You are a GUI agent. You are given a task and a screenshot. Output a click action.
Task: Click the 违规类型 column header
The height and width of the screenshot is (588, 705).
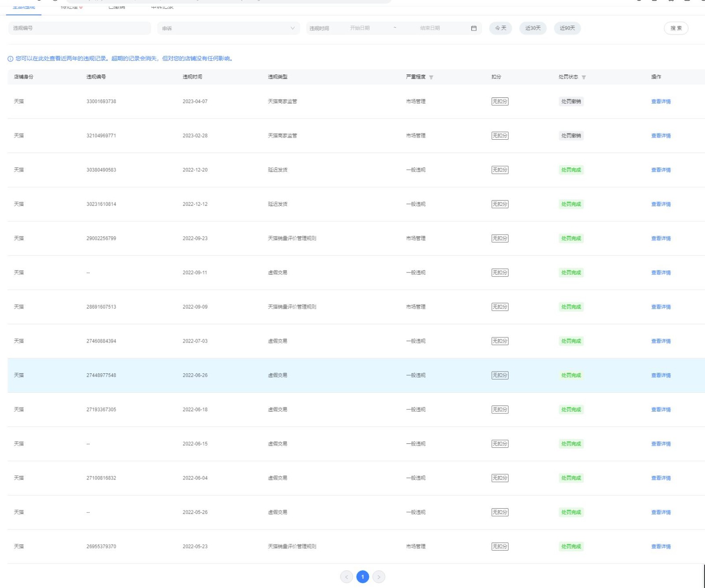coord(278,77)
